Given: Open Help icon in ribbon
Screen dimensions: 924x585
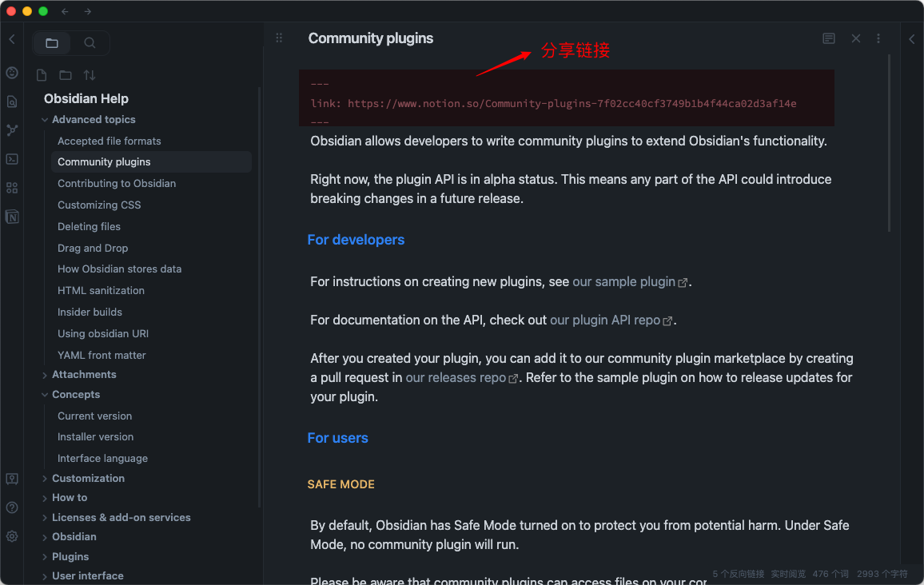Looking at the screenshot, I should click(12, 507).
